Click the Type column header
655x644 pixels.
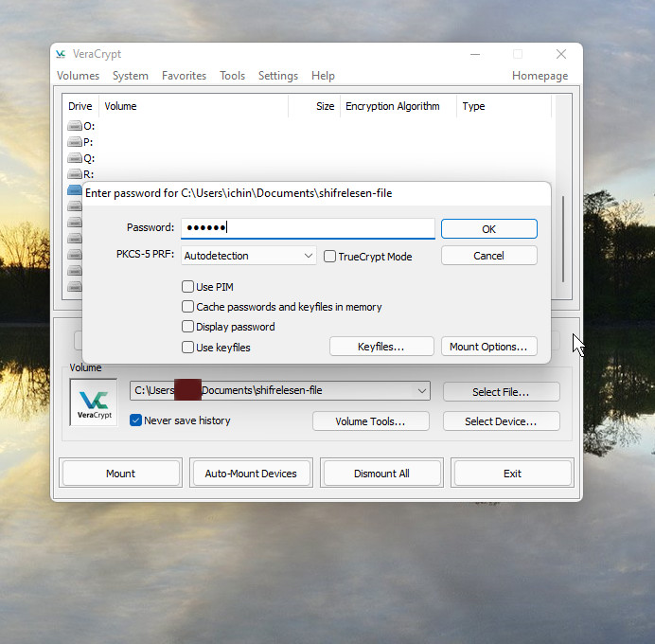click(x=505, y=106)
